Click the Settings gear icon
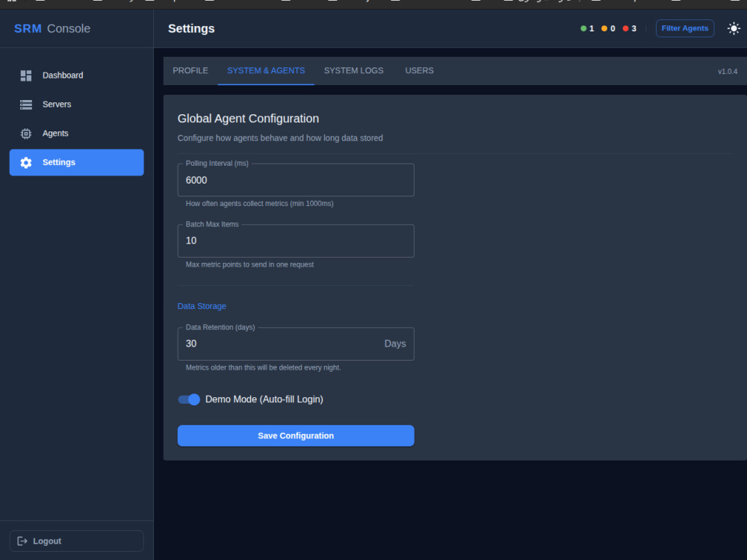The width and height of the screenshot is (747, 560). point(25,163)
